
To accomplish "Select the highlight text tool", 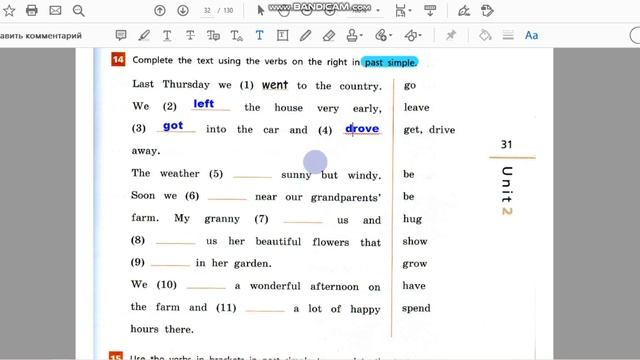I will coord(144,36).
